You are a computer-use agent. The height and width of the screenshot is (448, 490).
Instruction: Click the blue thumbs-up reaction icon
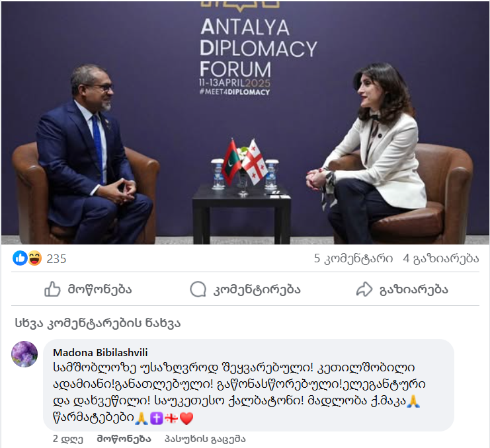click(20, 258)
